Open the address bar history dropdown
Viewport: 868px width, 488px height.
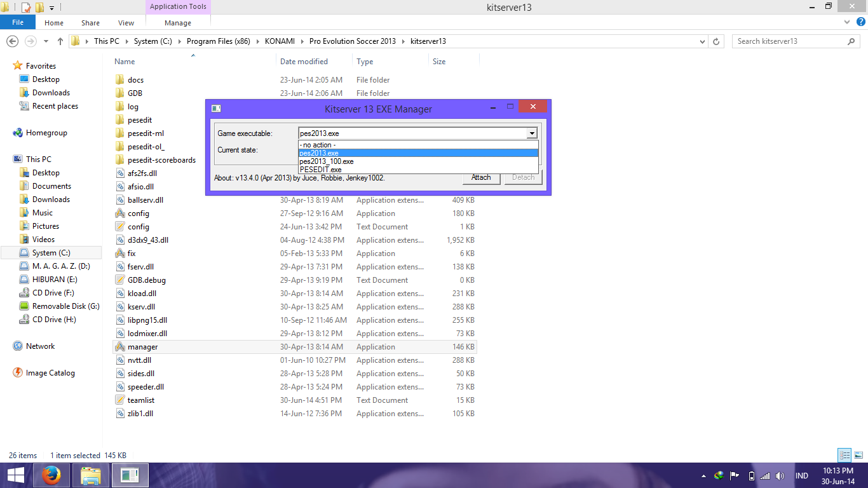click(702, 41)
